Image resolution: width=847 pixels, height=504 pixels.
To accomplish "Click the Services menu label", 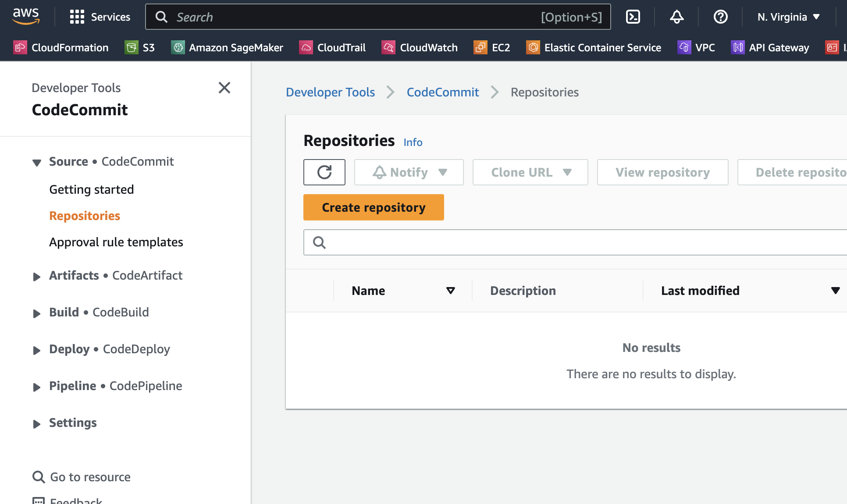I will point(110,17).
